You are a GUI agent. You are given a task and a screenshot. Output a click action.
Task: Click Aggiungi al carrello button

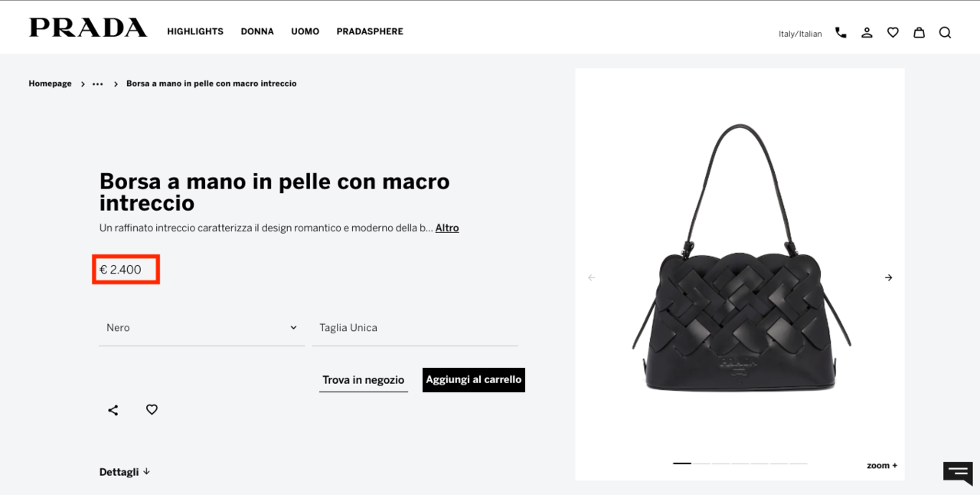tap(474, 379)
